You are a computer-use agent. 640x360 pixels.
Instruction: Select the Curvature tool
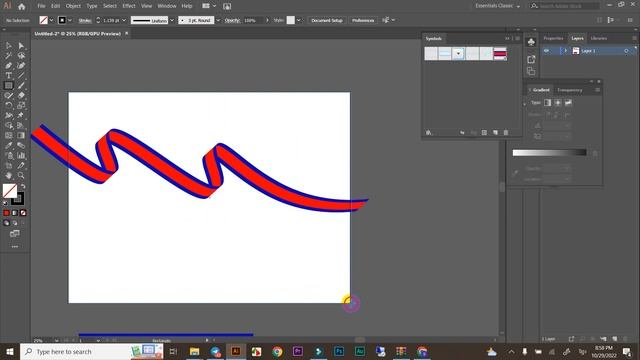[x=21, y=66]
